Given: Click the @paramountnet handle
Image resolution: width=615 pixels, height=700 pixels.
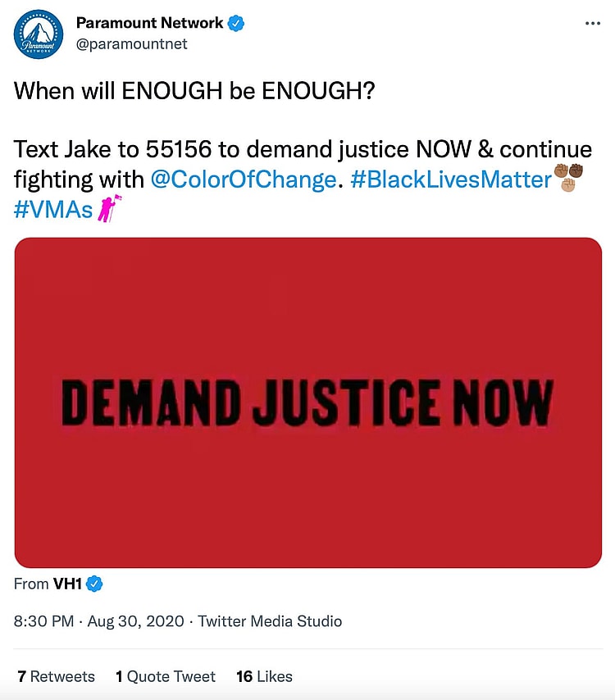Looking at the screenshot, I should pyautogui.click(x=131, y=44).
